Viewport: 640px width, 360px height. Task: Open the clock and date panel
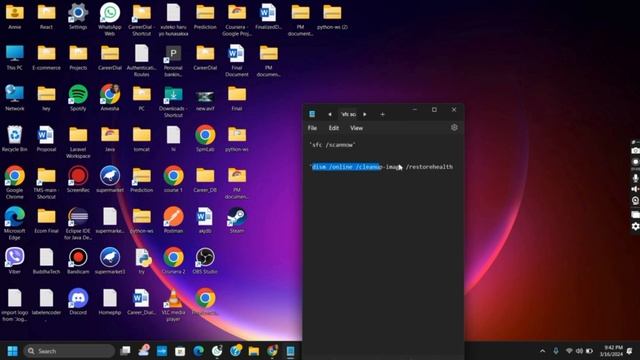(611, 351)
